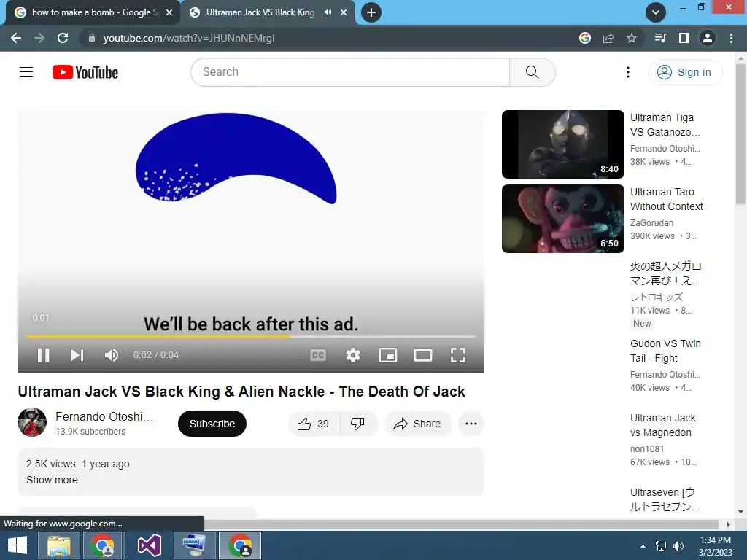
Task: Open the Chrome profile icon
Action: pos(708,38)
